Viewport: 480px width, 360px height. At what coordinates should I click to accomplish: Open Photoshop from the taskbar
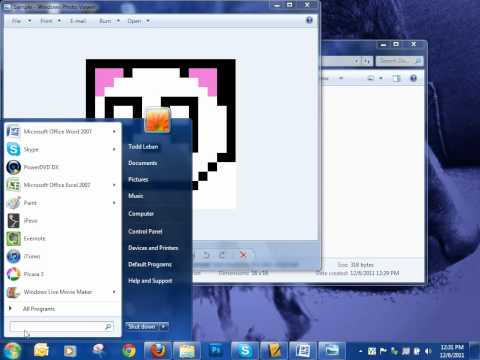[216, 351]
